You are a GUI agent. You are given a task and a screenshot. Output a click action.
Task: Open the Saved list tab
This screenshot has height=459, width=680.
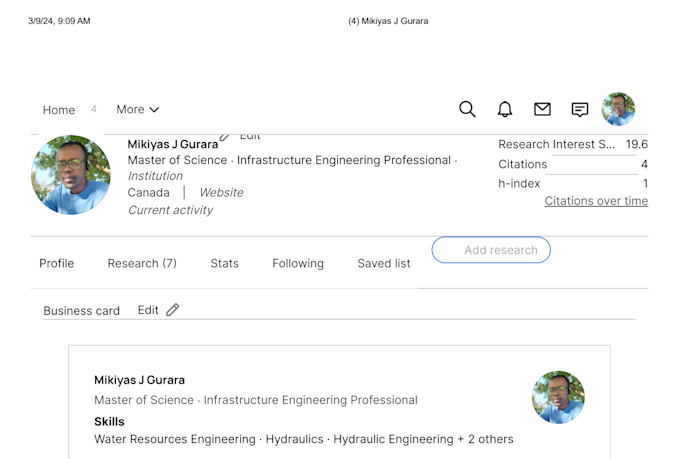[384, 263]
